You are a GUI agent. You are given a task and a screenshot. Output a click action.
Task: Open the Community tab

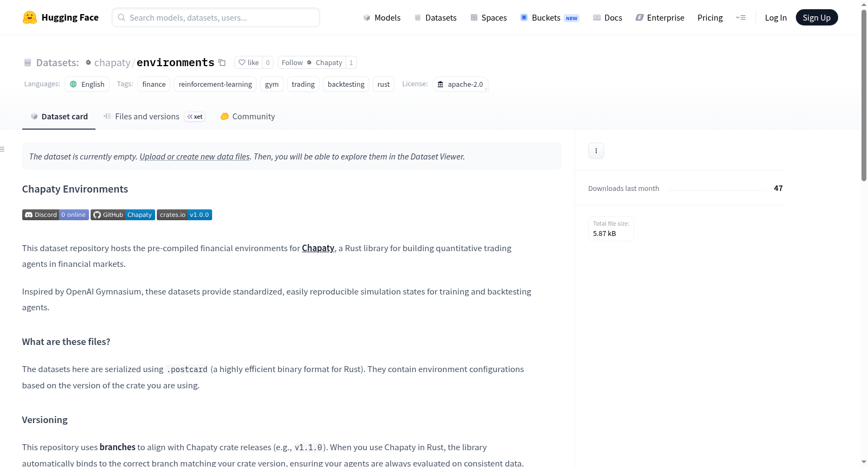pos(247,116)
